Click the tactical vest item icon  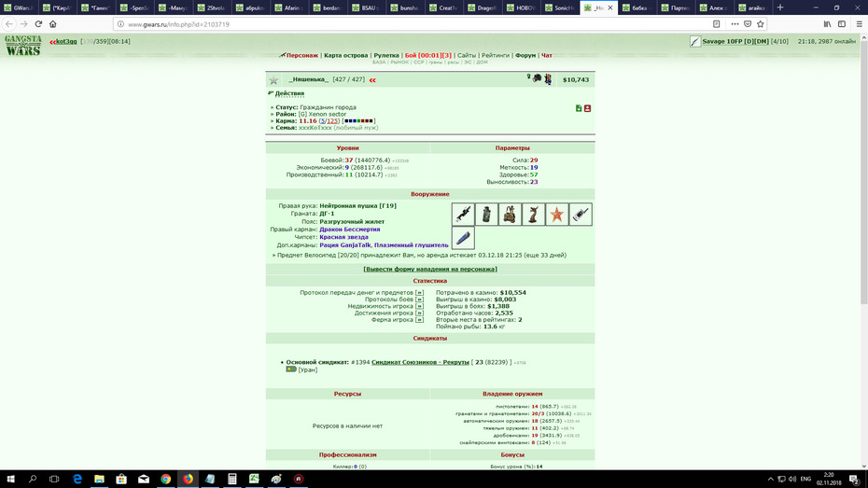point(510,214)
